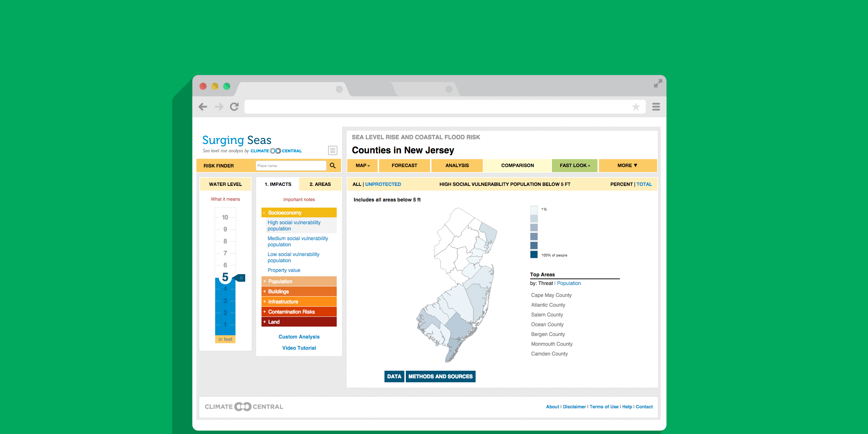The height and width of the screenshot is (434, 868).
Task: Click the browser reload icon
Action: click(x=234, y=107)
